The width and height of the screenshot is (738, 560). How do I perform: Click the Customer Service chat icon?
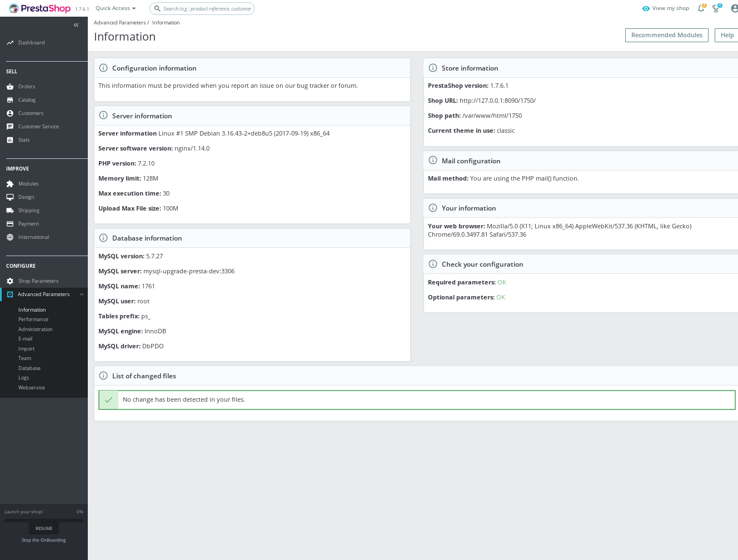10,127
